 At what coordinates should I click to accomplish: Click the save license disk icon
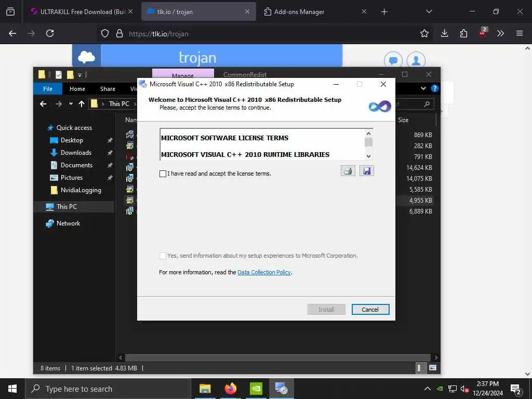(367, 170)
